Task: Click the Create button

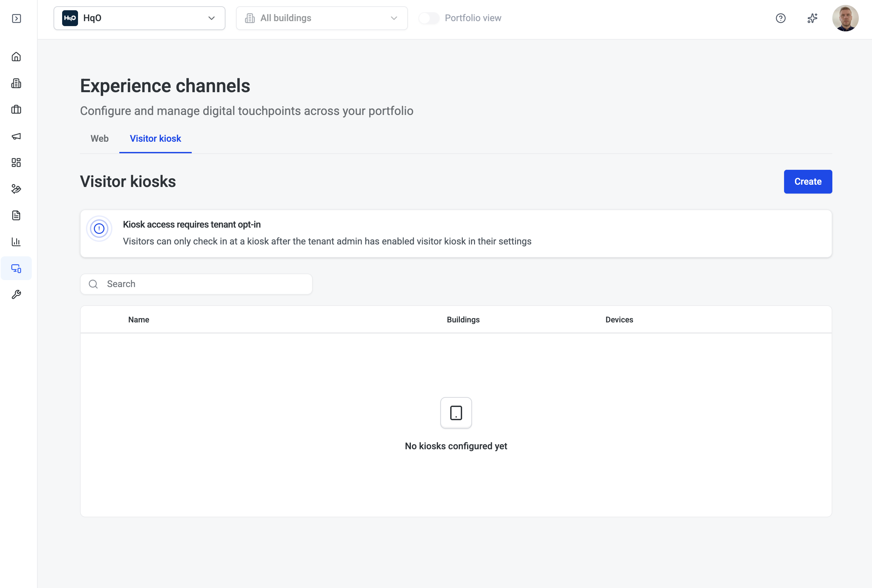Action: pos(808,181)
